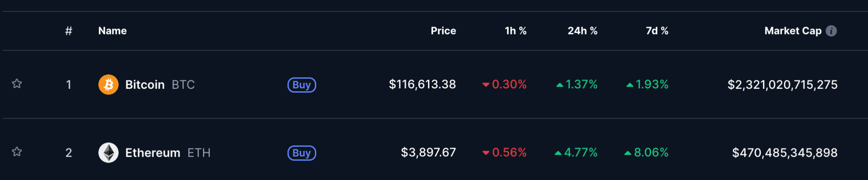Star Ethereum to add to watchlist
The width and height of the screenshot is (868, 180).
(17, 152)
